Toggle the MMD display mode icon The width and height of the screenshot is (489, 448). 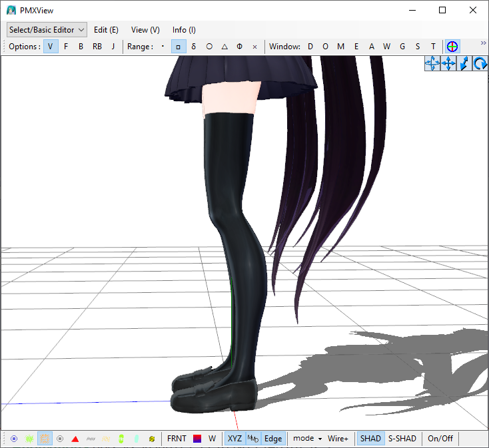(x=253, y=439)
